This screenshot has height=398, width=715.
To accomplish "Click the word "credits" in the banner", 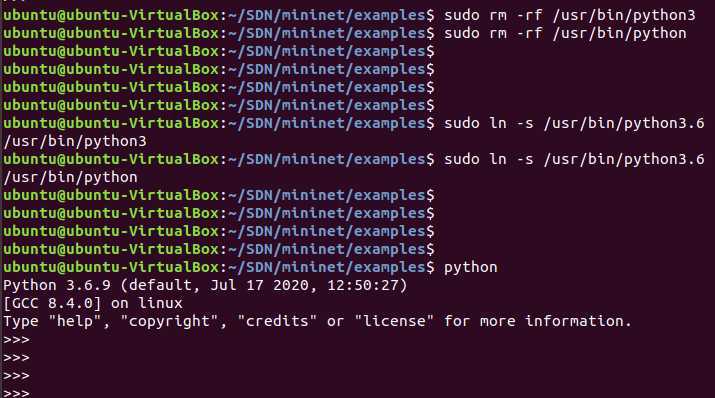I will click(278, 321).
